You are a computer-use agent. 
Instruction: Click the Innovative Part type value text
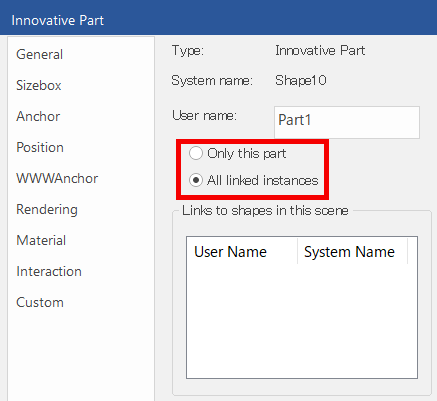tap(320, 50)
